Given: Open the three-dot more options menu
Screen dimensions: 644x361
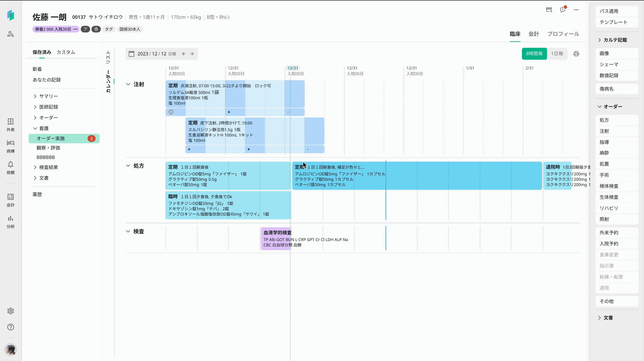Looking at the screenshot, I should (576, 10).
